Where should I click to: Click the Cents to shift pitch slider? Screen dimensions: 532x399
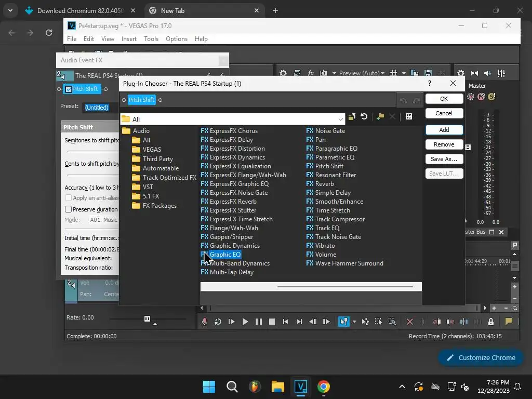(x=93, y=175)
